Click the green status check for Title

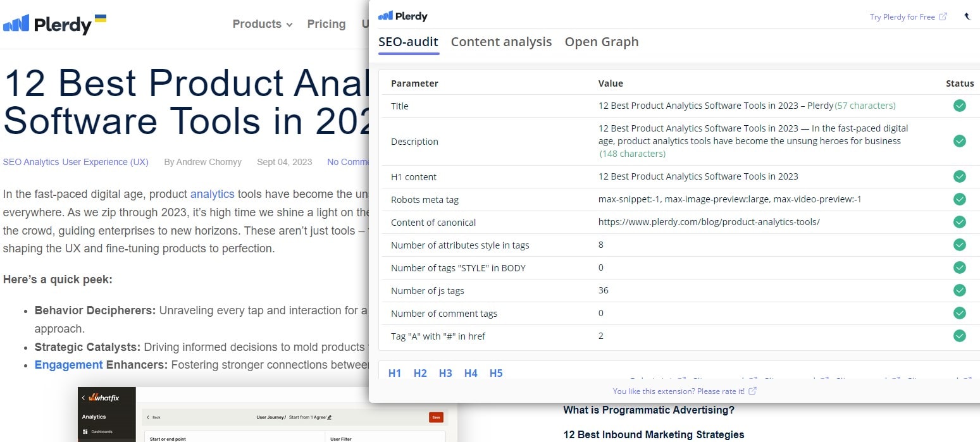[959, 106]
